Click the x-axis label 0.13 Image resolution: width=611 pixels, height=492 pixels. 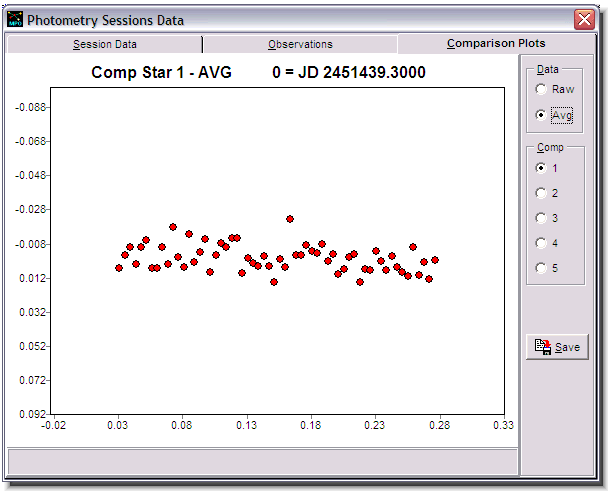[x=246, y=425]
